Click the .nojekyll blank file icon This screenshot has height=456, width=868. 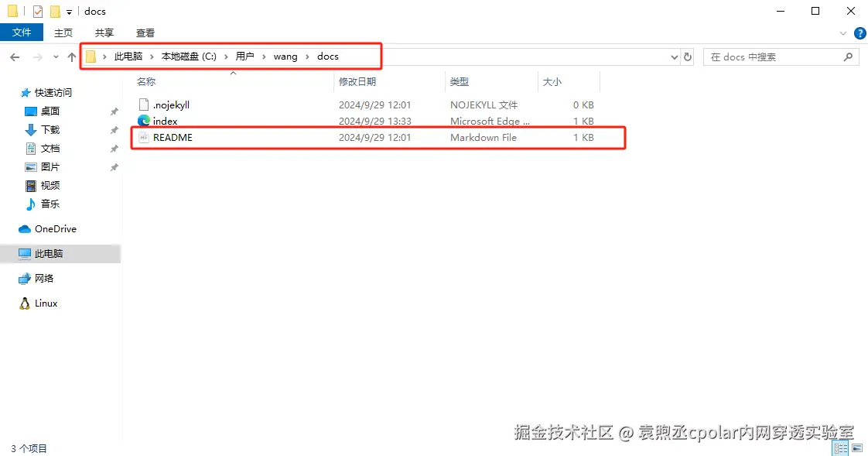(144, 105)
